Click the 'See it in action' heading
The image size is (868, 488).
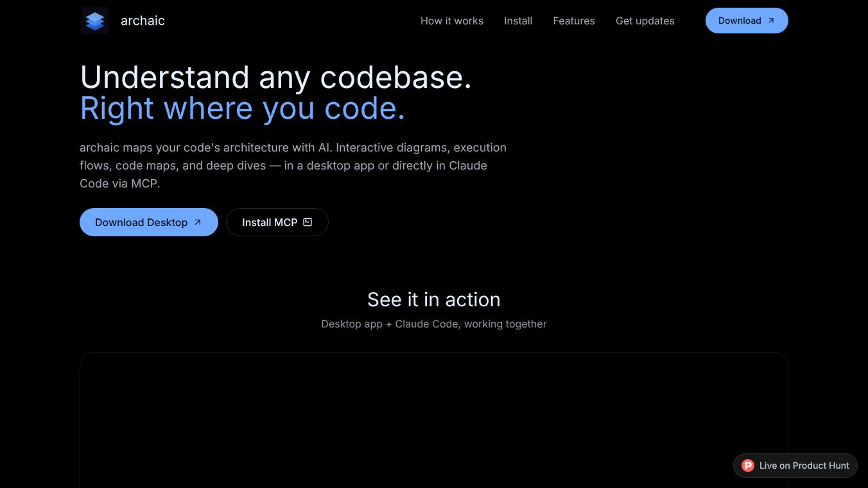434,299
